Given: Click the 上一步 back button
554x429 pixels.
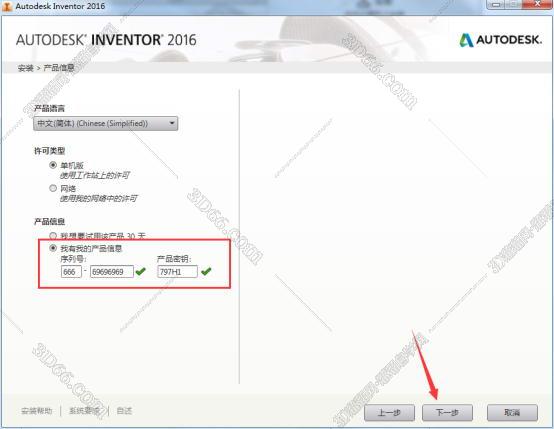Looking at the screenshot, I should pyautogui.click(x=389, y=412).
